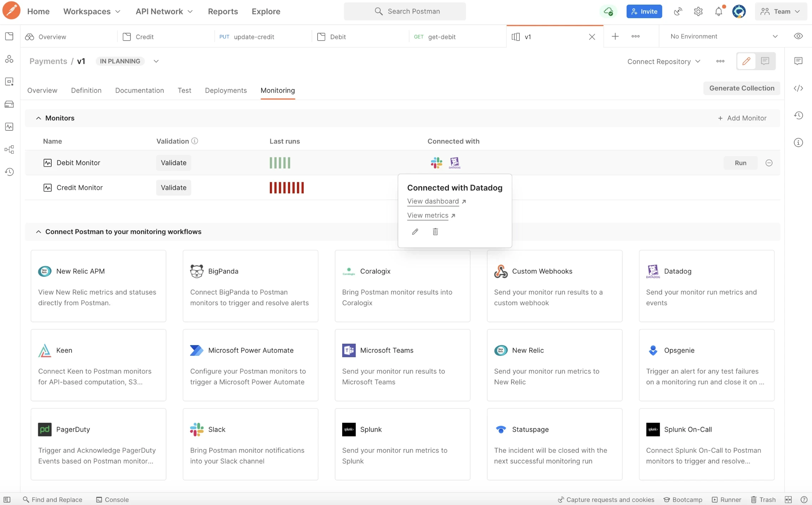The height and width of the screenshot is (505, 812).
Task: Collapse the Monitors section
Action: point(38,118)
